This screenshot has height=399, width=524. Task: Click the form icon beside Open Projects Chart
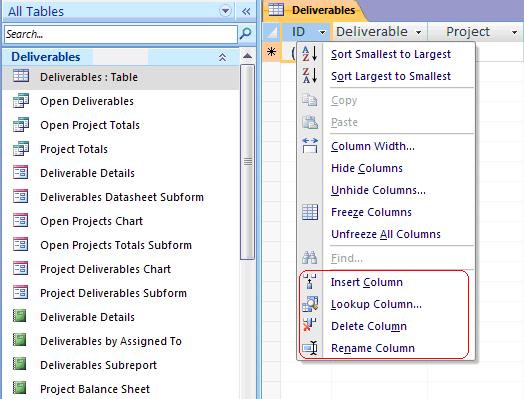pyautogui.click(x=20, y=221)
